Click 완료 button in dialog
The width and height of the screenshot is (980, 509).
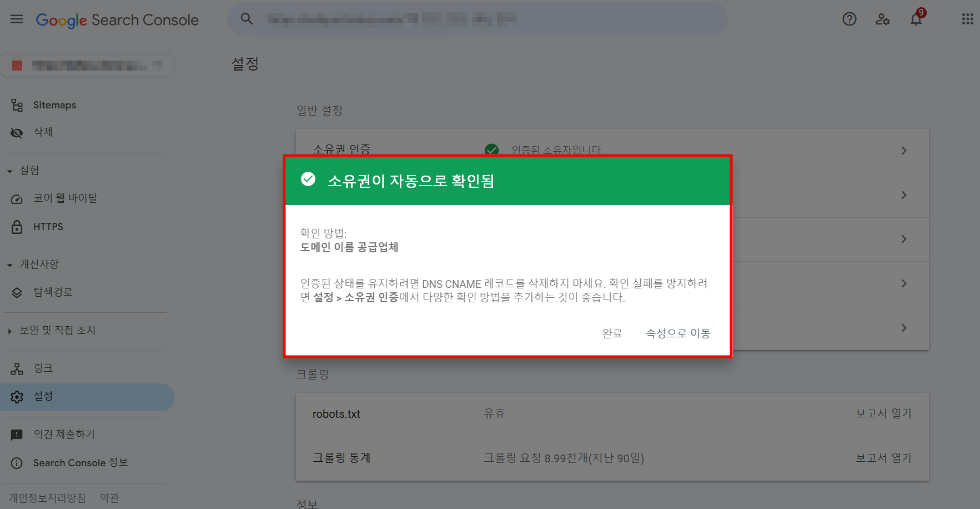click(x=612, y=333)
